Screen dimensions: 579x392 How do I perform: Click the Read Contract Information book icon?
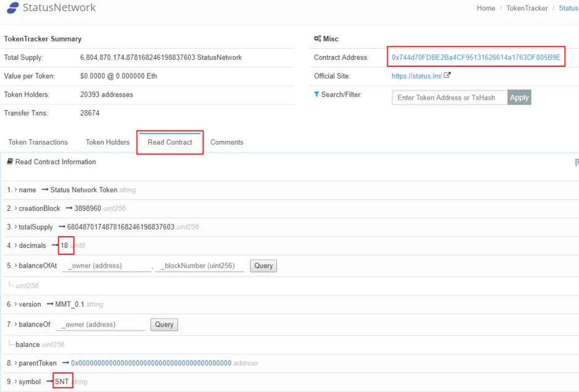[10, 161]
